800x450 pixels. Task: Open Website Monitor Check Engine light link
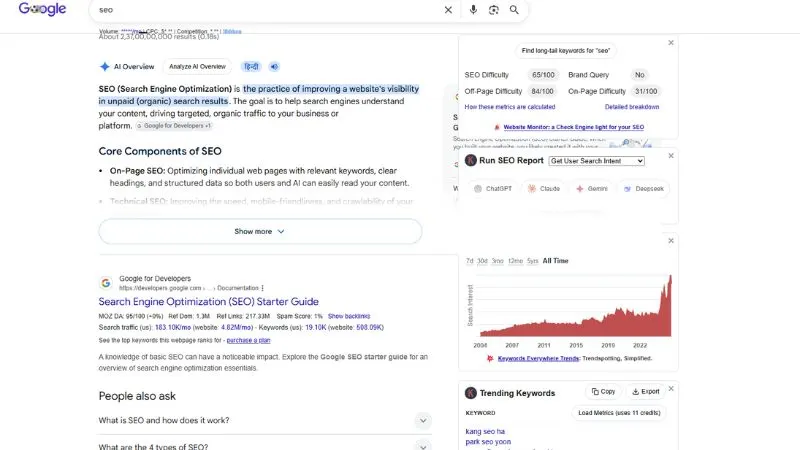pos(573,127)
